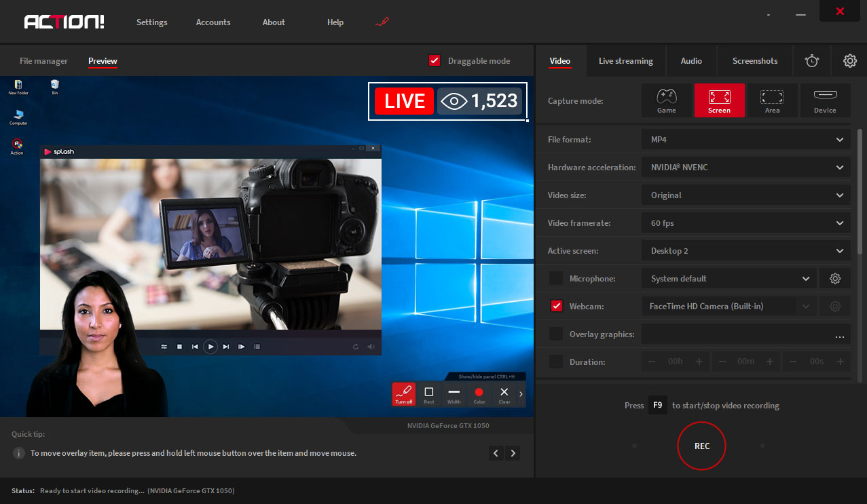The height and width of the screenshot is (504, 867).
Task: Select the Game capture mode
Action: pos(666,100)
